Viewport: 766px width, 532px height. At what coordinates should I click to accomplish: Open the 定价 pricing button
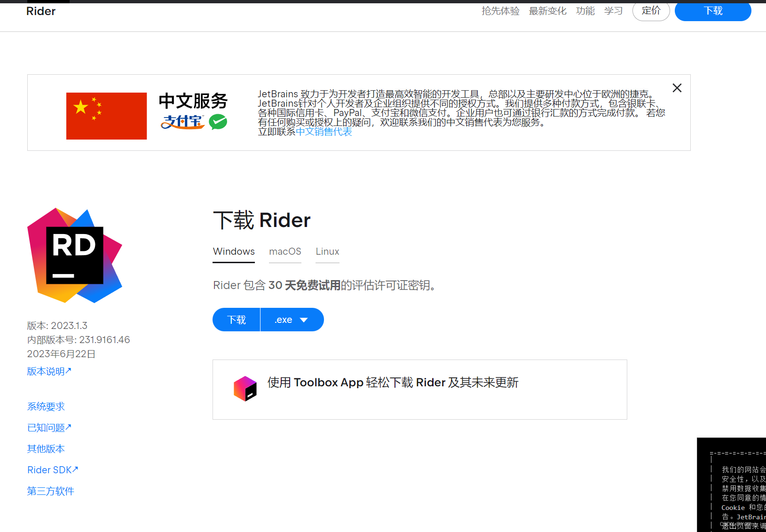coord(651,11)
